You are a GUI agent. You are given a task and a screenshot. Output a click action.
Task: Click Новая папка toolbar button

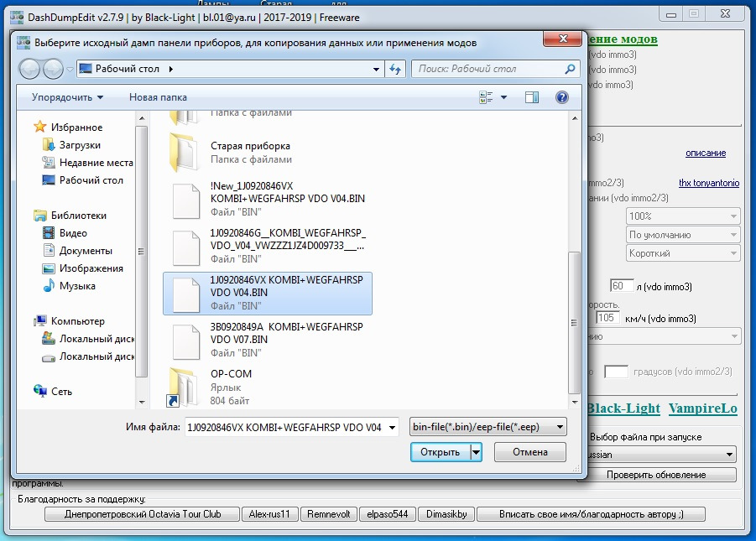[x=158, y=97]
